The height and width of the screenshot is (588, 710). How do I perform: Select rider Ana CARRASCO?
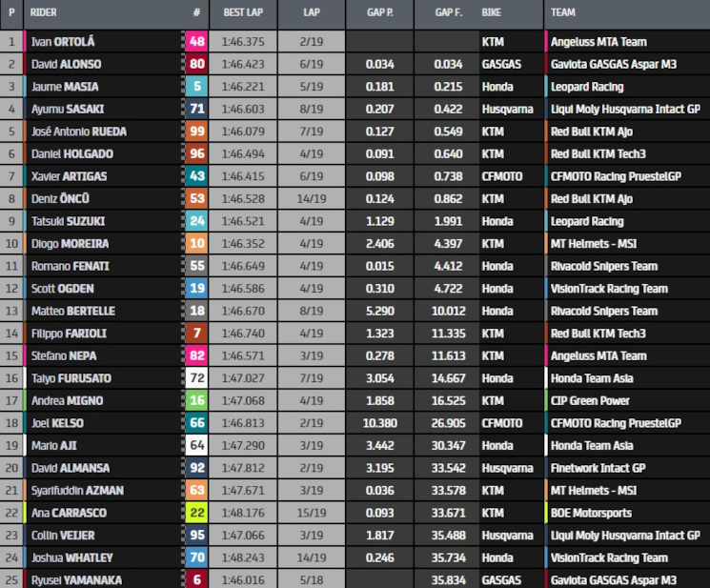(69, 513)
